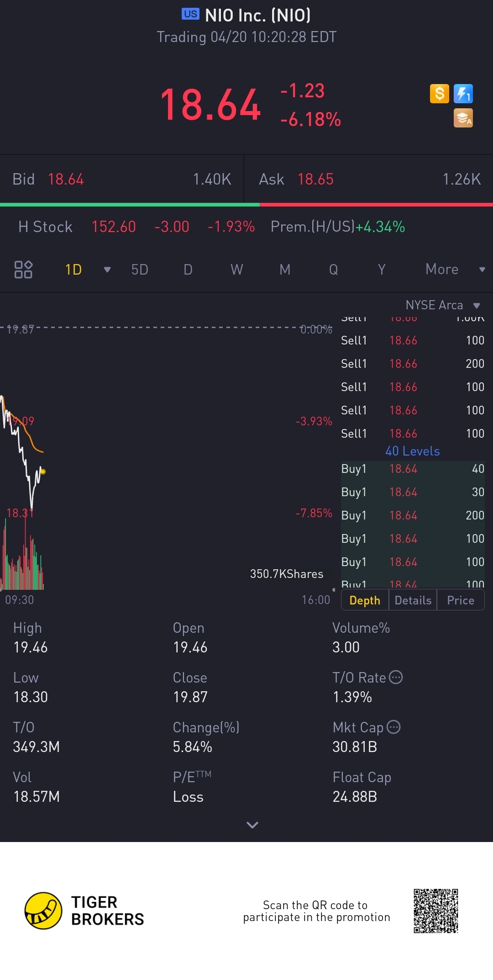This screenshot has width=493, height=980.
Task: Tap the T/O Rate info icon
Action: (x=396, y=677)
